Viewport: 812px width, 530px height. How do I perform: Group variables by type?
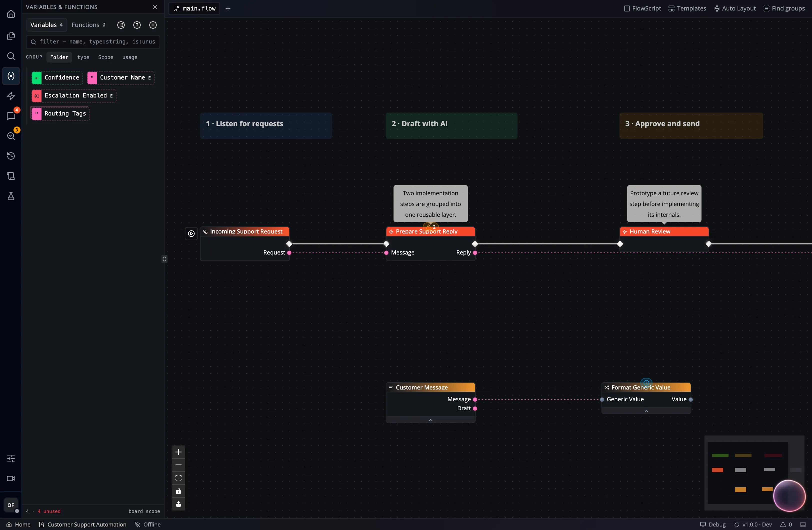83,57
